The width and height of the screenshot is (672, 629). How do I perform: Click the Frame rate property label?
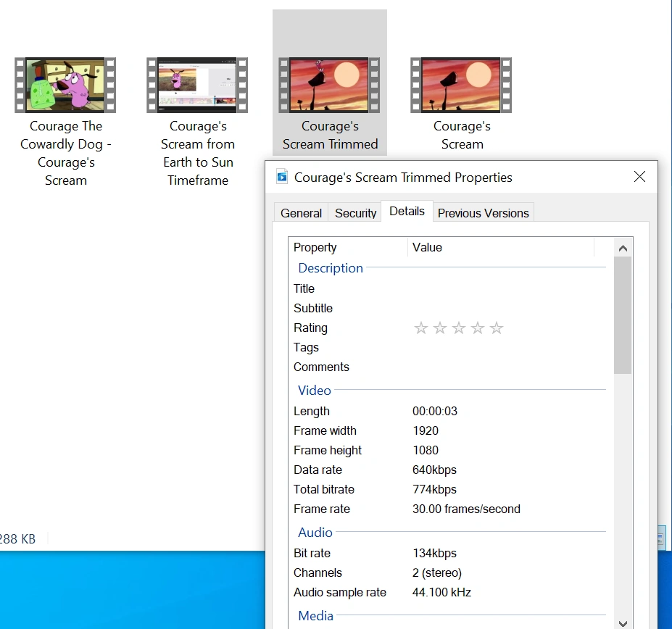(x=321, y=509)
